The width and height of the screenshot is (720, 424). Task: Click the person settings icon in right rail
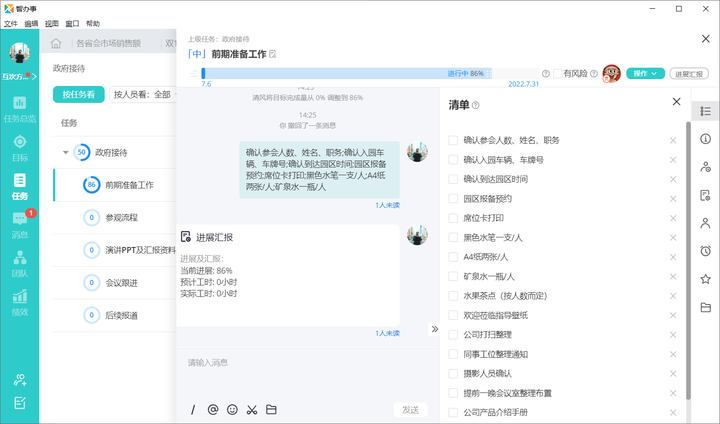click(x=705, y=167)
